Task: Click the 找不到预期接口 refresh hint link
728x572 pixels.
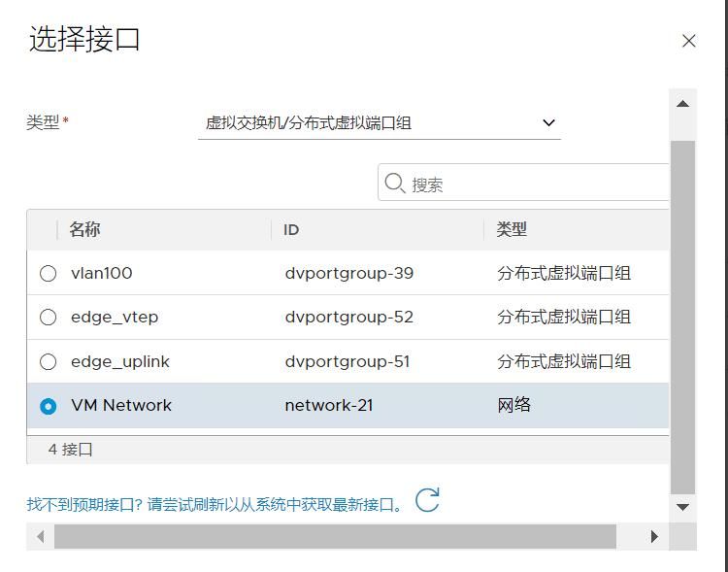Action: [215, 504]
